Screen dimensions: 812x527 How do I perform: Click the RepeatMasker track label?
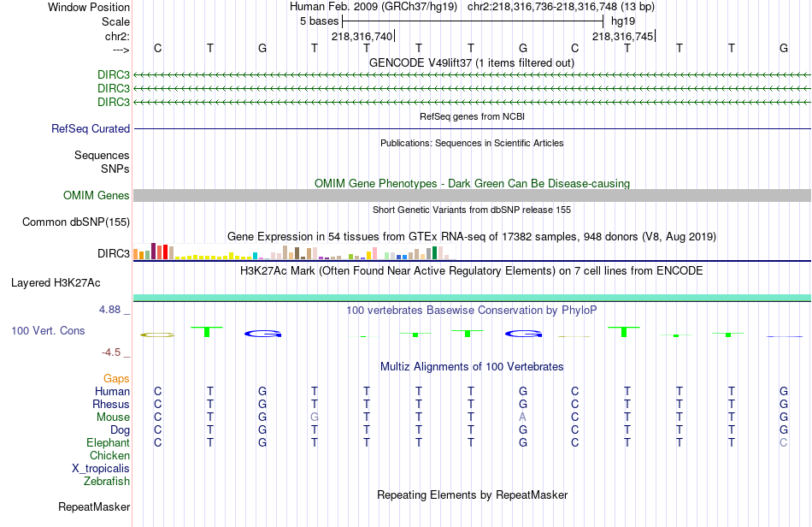tap(94, 506)
